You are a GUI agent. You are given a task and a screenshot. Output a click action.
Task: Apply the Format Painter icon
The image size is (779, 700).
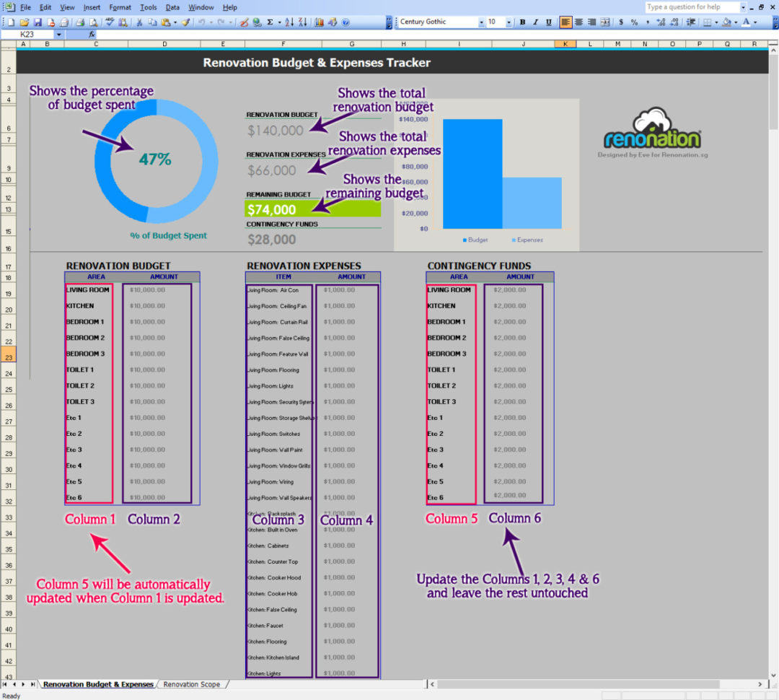184,21
